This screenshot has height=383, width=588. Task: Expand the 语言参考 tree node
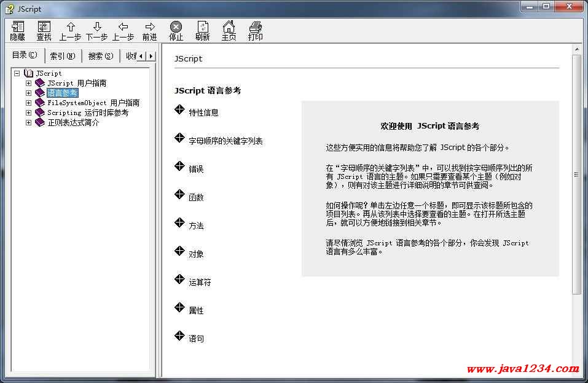(x=28, y=93)
